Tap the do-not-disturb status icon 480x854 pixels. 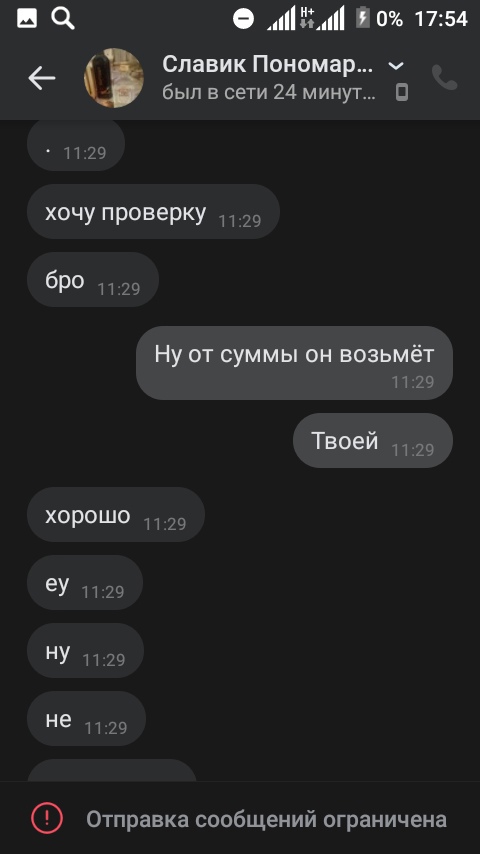[x=243, y=19]
